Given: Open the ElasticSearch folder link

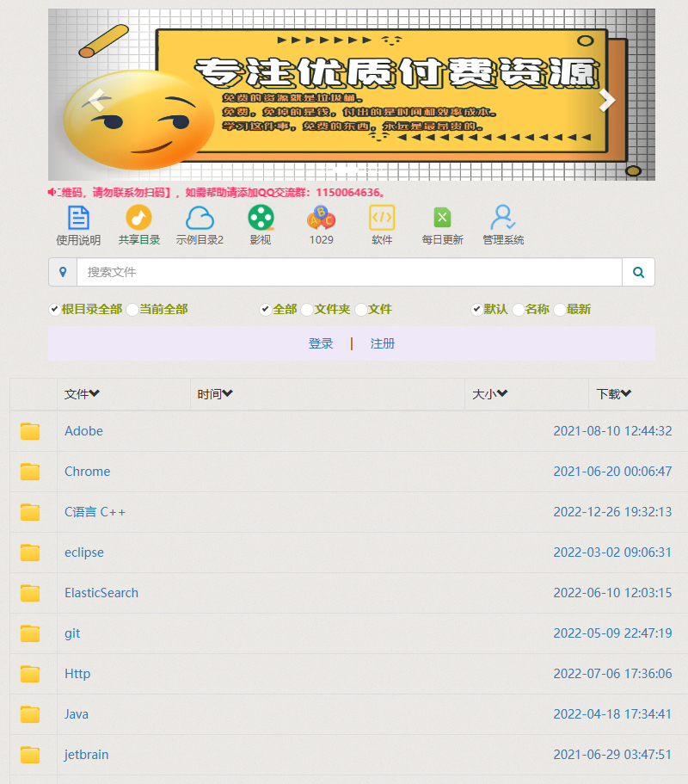Looking at the screenshot, I should coord(101,593).
